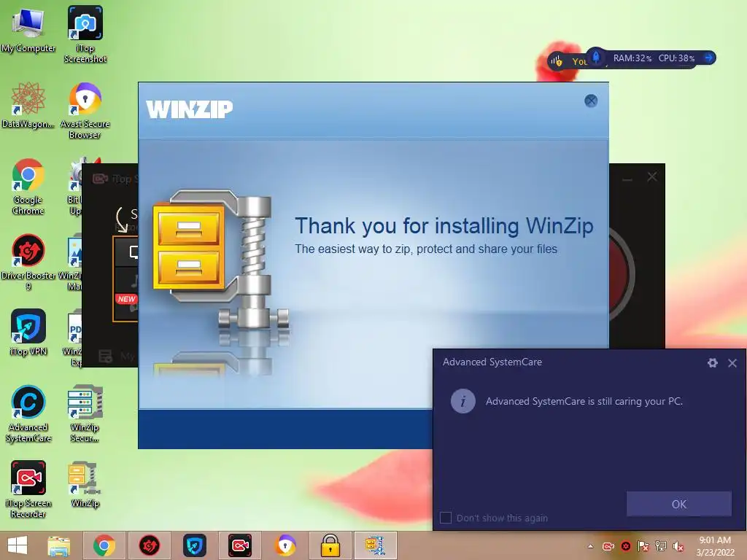This screenshot has width=747, height=560.
Task: Open Google Chrome from the desktop
Action: tap(28, 186)
